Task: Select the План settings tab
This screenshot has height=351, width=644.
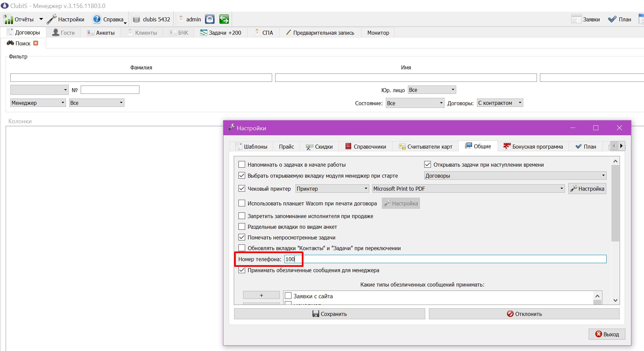Action: [586, 147]
